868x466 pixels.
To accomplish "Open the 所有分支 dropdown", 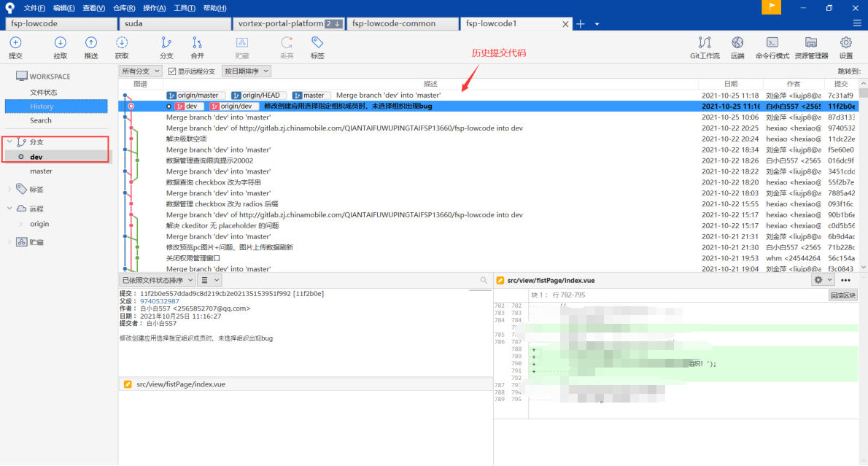I will click(141, 71).
